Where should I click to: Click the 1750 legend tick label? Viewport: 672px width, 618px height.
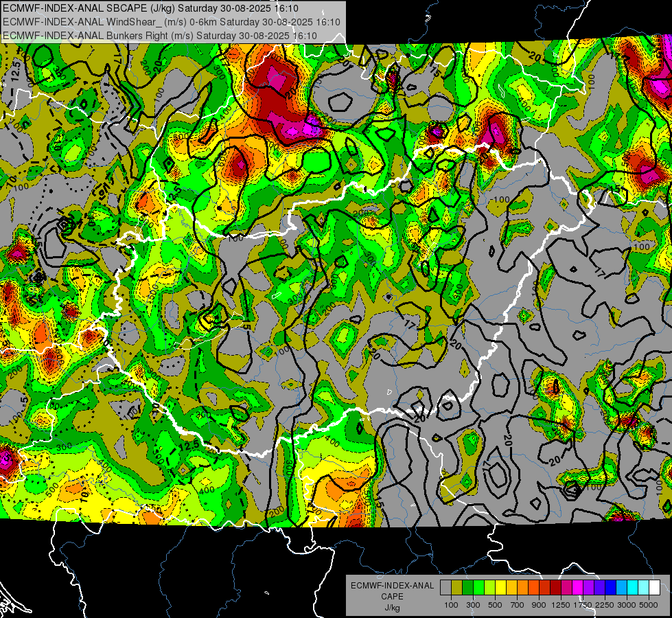[583, 605]
